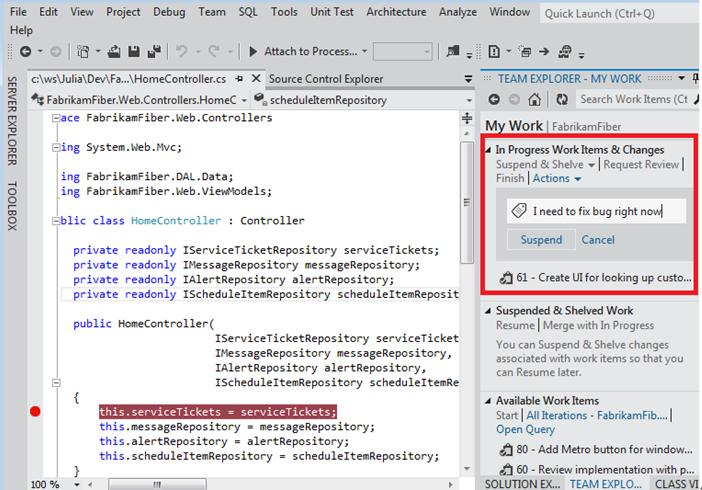The width and height of the screenshot is (702, 490).
Task: Go forward in Team Explorer
Action: point(514,99)
